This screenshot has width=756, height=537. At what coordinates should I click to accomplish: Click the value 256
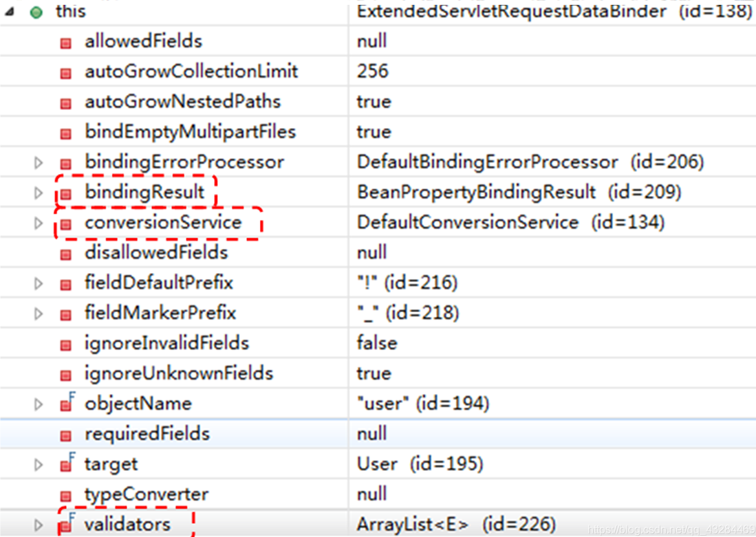[x=373, y=72]
